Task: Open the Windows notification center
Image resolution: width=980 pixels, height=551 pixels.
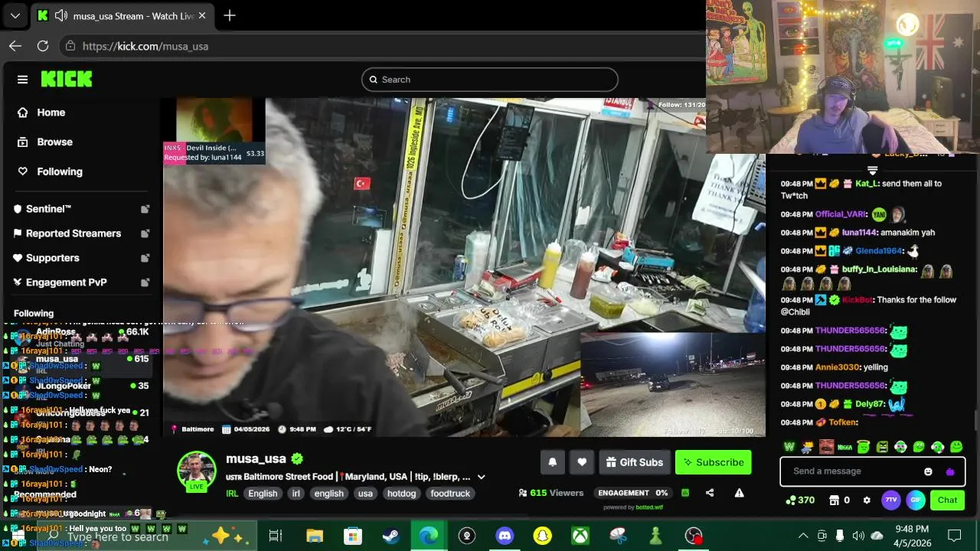Action: click(x=954, y=536)
